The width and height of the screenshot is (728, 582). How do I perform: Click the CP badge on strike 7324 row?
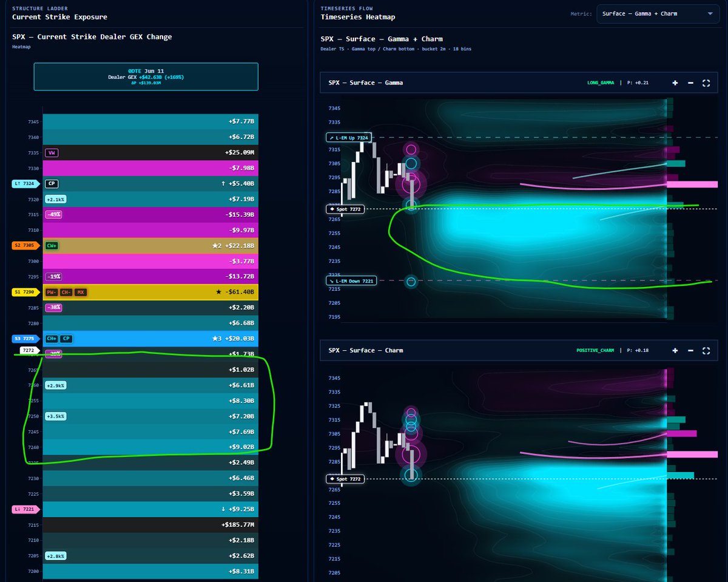point(52,183)
